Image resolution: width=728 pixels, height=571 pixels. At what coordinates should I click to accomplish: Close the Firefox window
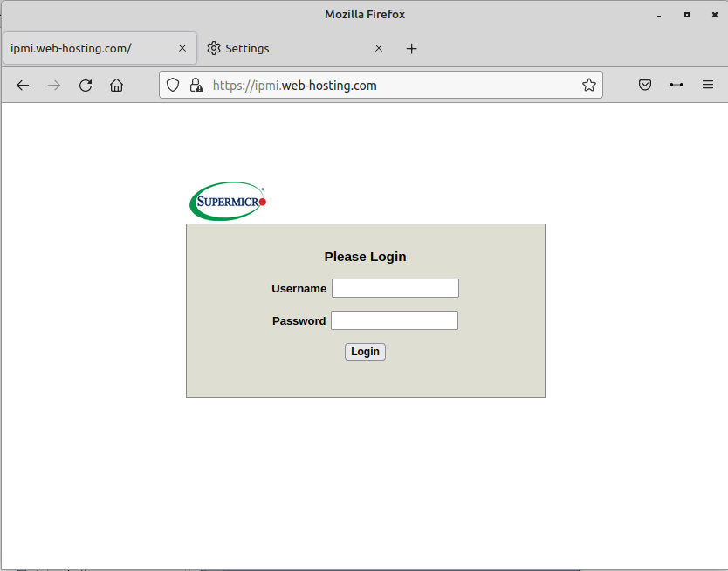(x=715, y=15)
